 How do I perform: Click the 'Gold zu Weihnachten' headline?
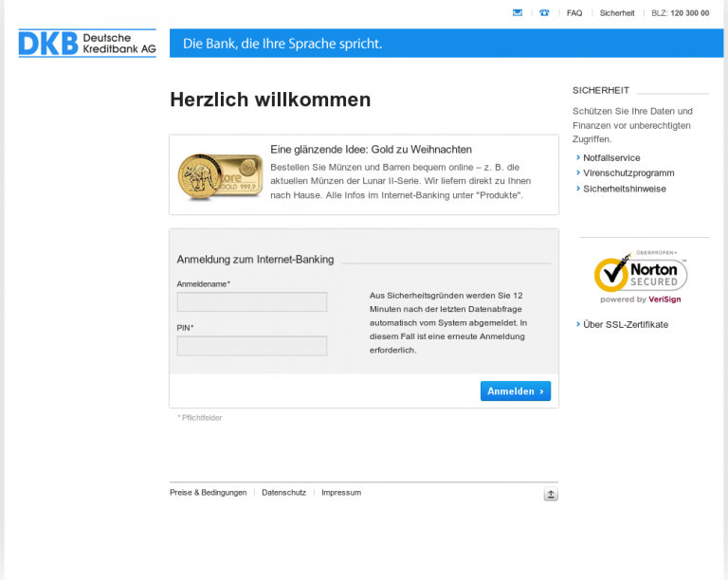point(371,150)
